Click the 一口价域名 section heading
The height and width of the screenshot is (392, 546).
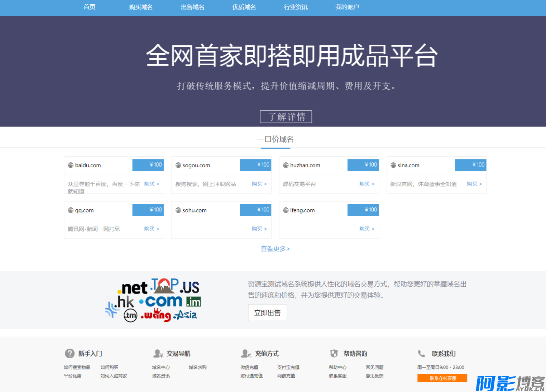275,139
